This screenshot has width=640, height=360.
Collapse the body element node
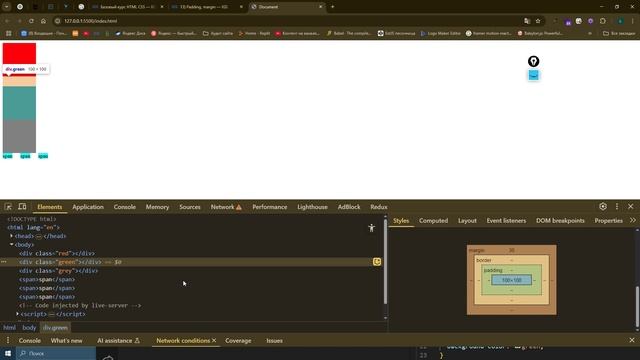pyautogui.click(x=11, y=244)
